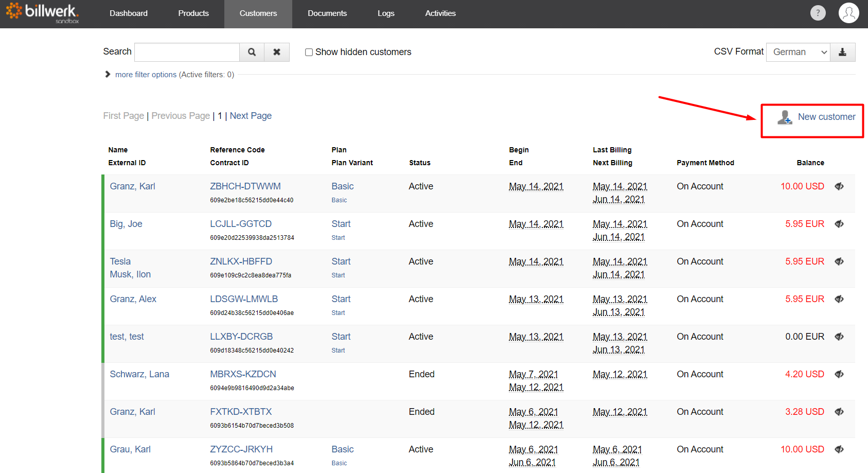Click the action icon in Schwarz, Lana row
Viewport: 868px width, 473px height.
pyautogui.click(x=839, y=374)
